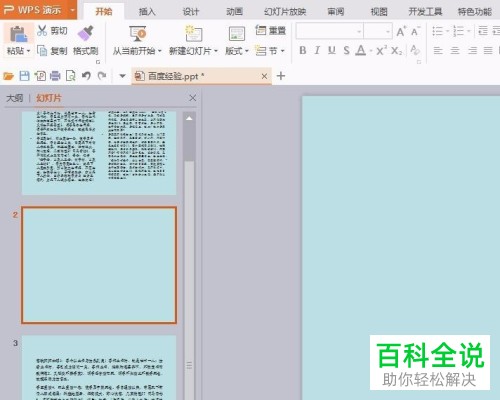This screenshot has height=400, width=500.
Task: Click the Reset (重置) button
Action: coord(271,30)
